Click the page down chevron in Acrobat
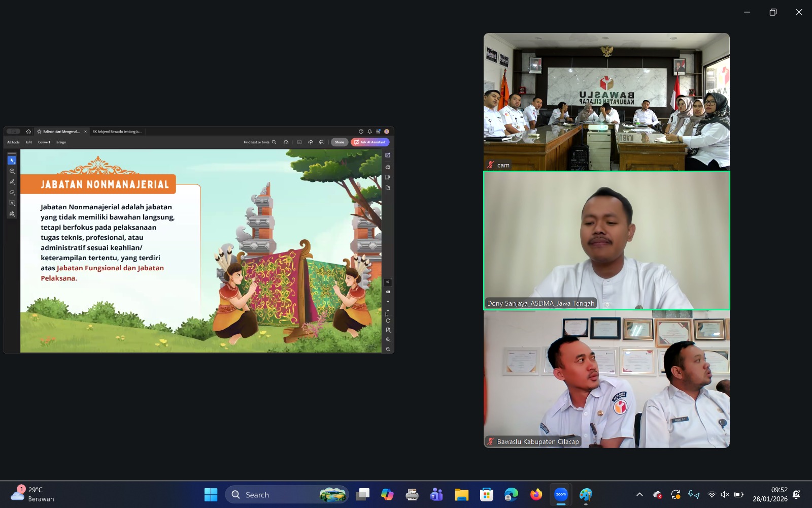This screenshot has height=508, width=812. (388, 310)
